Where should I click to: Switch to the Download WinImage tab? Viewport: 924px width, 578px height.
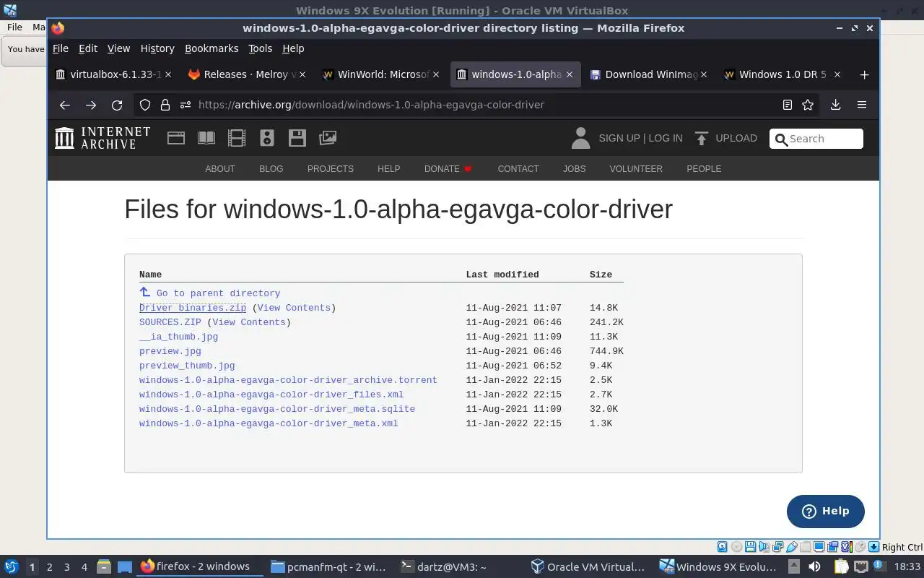point(648,74)
